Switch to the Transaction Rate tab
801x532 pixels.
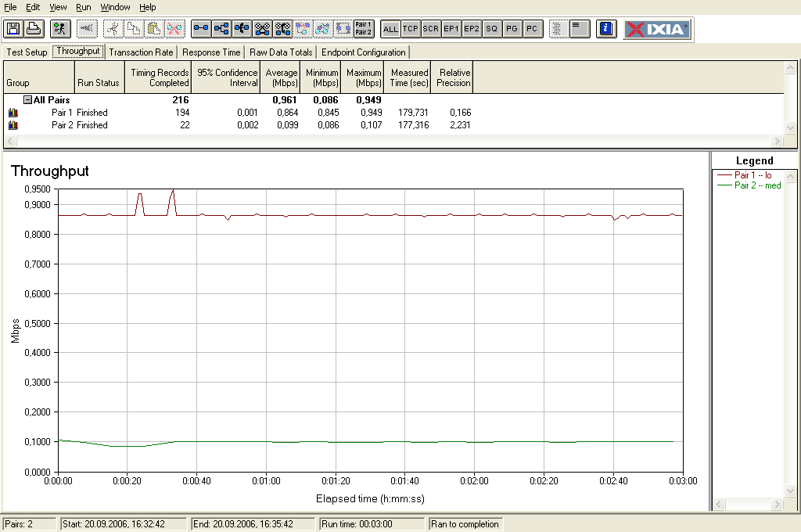tap(141, 52)
